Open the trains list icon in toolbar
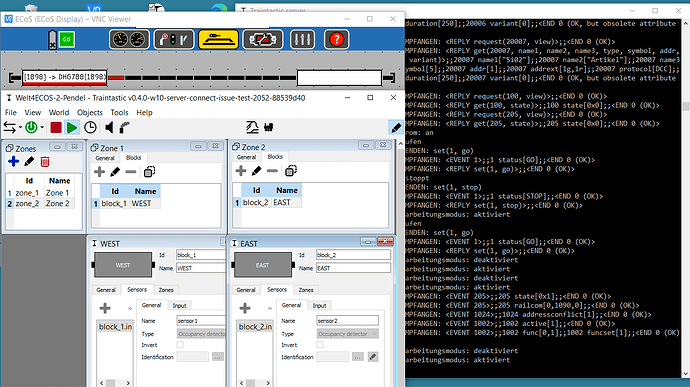Image resolution: width=690 pixels, height=387 pixels. (268, 127)
